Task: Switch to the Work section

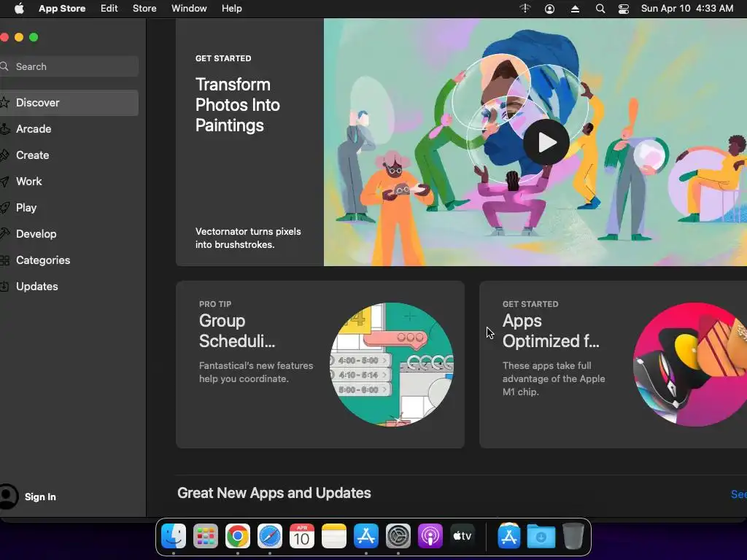Action: click(x=69, y=182)
